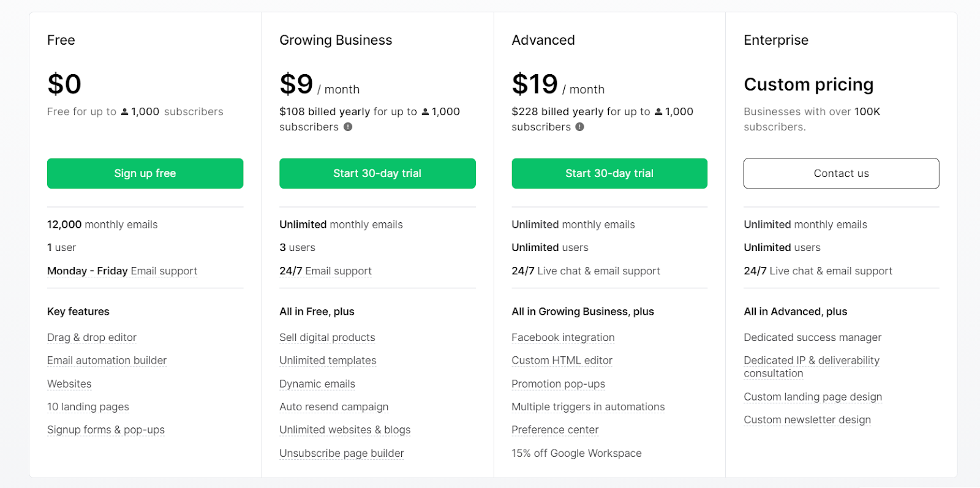
Task: Open Email automation builder feature link
Action: click(107, 361)
